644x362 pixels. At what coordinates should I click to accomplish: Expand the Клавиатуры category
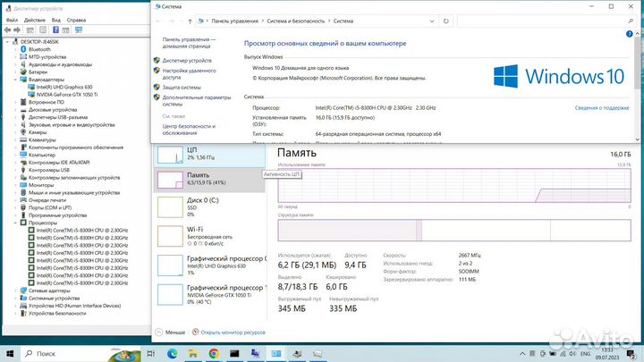click(x=15, y=140)
